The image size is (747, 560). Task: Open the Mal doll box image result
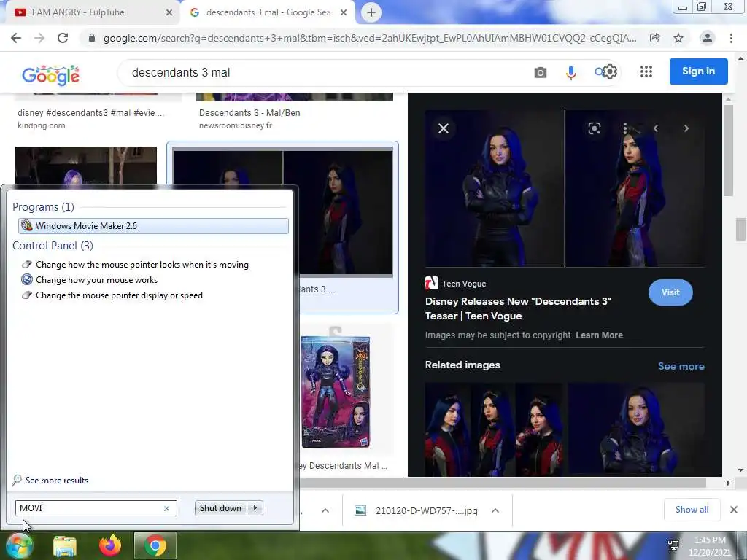336,391
